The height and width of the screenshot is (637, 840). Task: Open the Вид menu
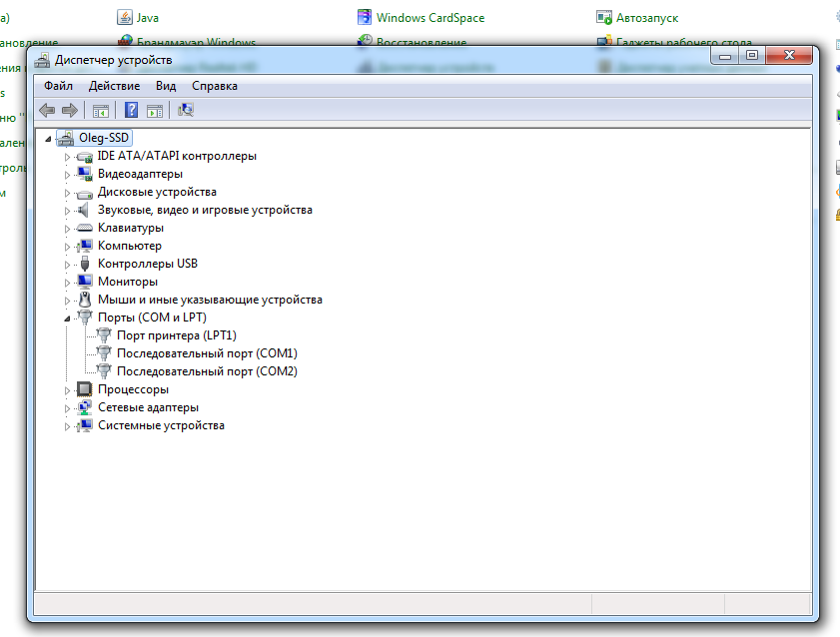click(165, 86)
